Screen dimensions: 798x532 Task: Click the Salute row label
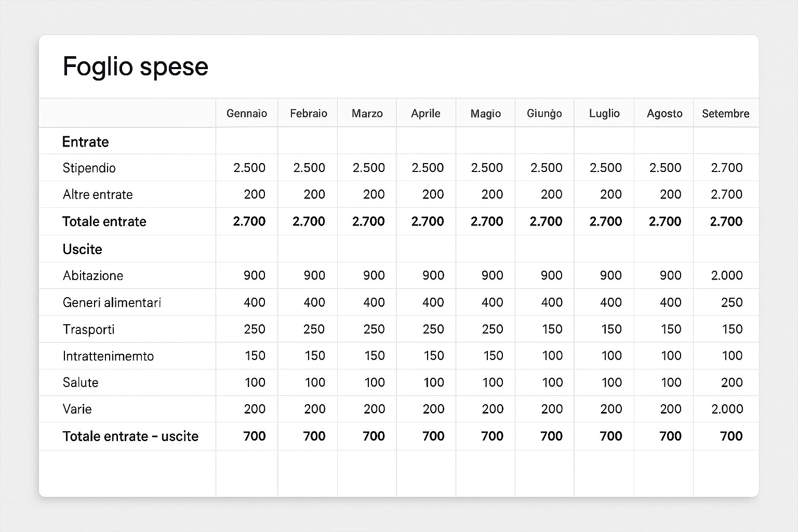[81, 382]
